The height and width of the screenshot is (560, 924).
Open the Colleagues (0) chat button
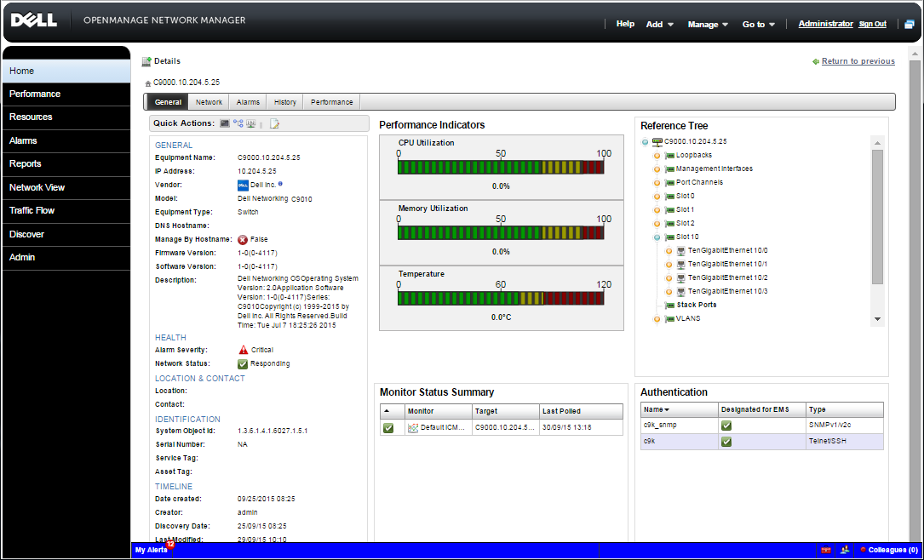click(x=889, y=550)
